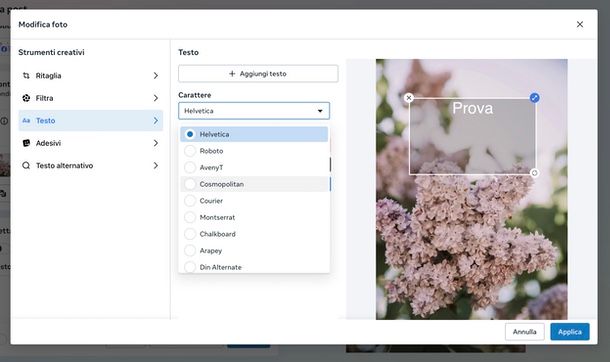Select the Courier radio button
Screen dimensions: 610x362
point(190,201)
